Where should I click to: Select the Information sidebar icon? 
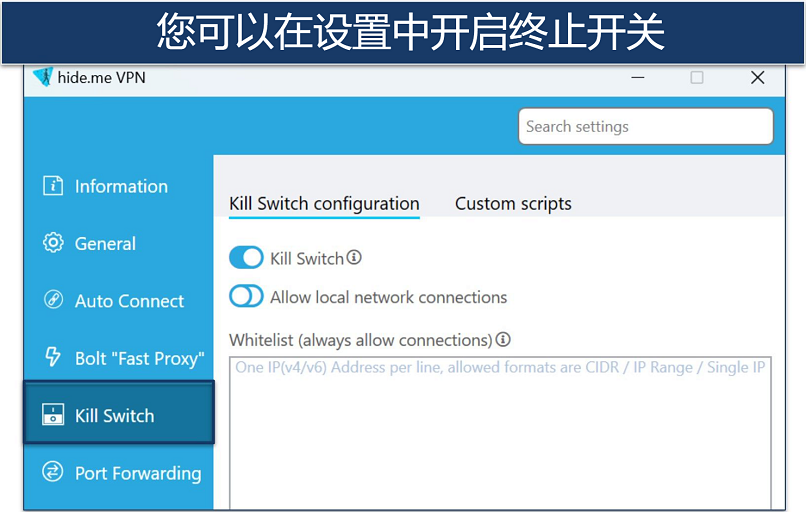[53, 186]
